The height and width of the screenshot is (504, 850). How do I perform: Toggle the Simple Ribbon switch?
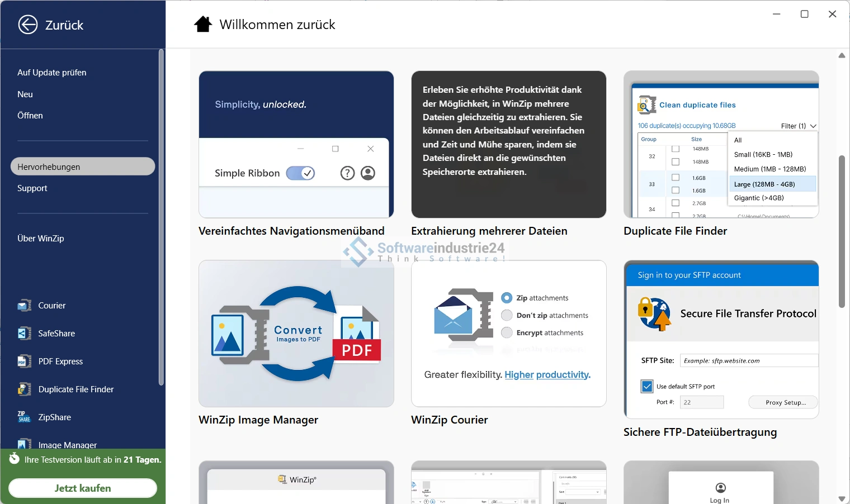300,173
